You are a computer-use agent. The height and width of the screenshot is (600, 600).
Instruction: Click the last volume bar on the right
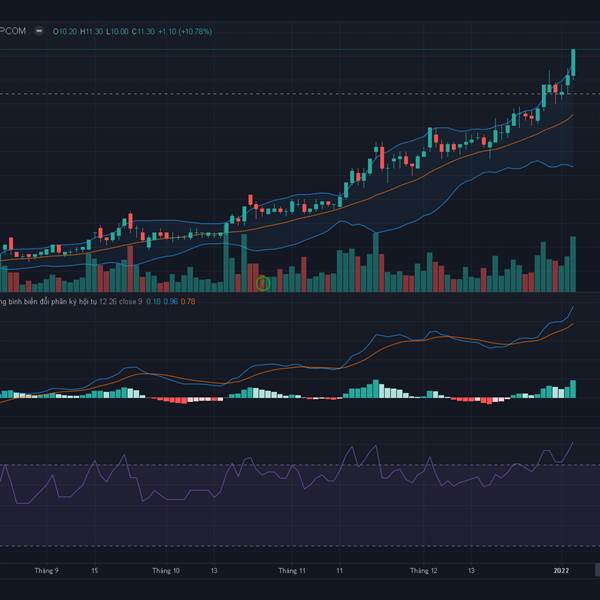click(x=573, y=264)
